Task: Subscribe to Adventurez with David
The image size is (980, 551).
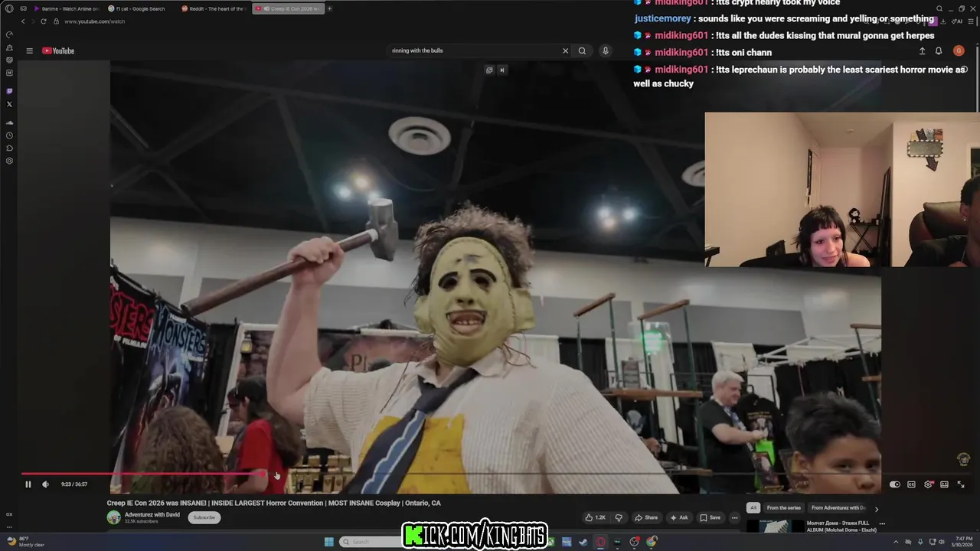Action: pyautogui.click(x=204, y=517)
